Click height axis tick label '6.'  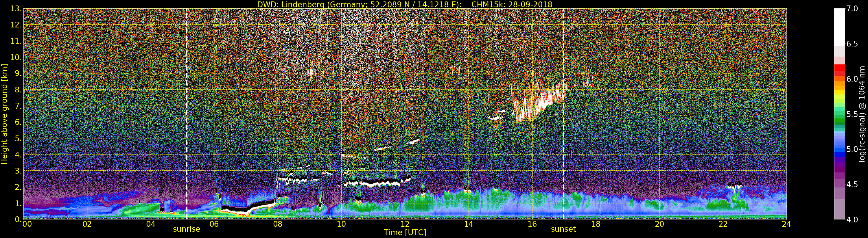[x=18, y=122]
